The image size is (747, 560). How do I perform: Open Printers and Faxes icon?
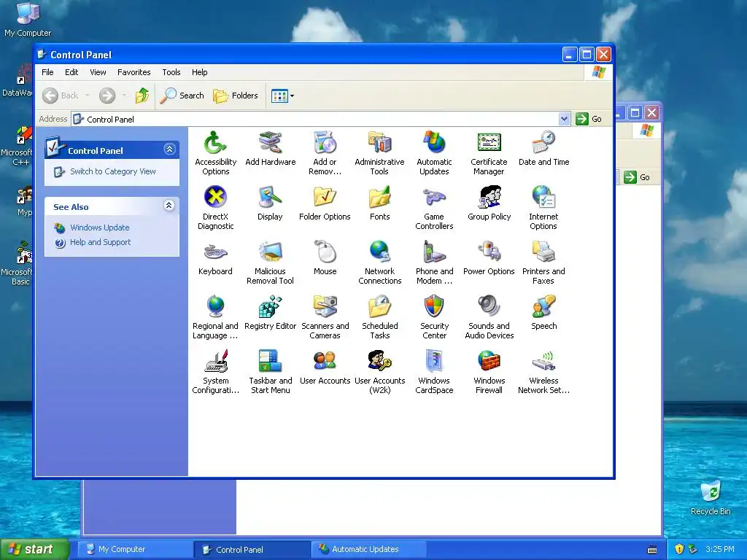tap(543, 252)
